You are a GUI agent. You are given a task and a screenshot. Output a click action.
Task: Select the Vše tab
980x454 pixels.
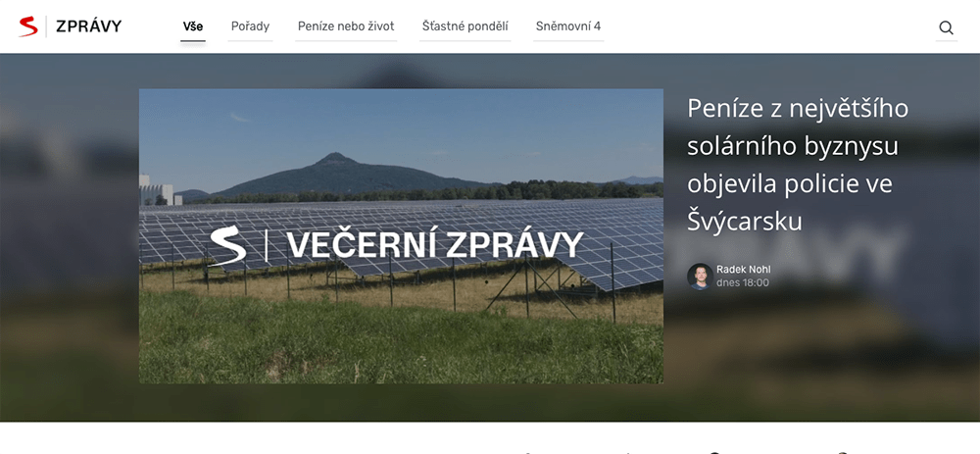pyautogui.click(x=192, y=26)
